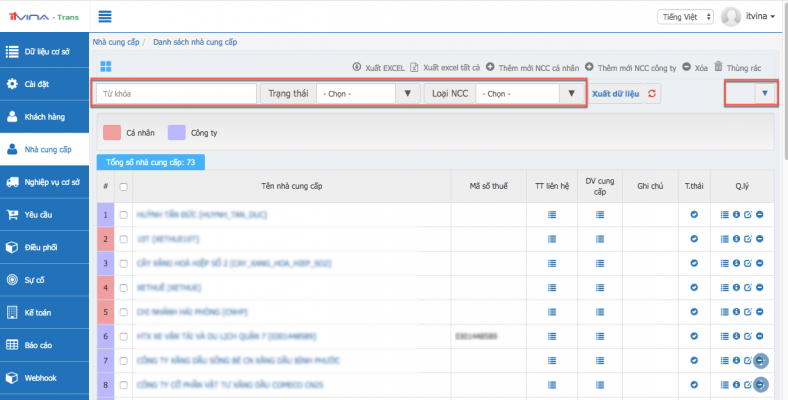Click Xóa delete icon in toolbar
This screenshot has width=788, height=400.
[694, 67]
